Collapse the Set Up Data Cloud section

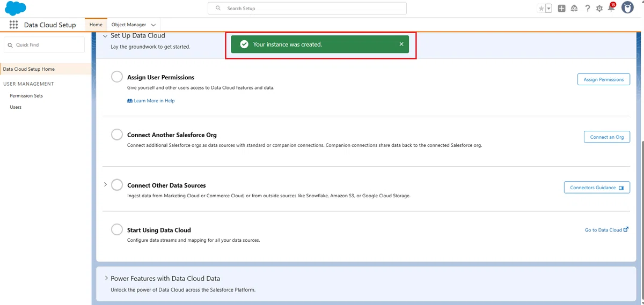pos(105,35)
